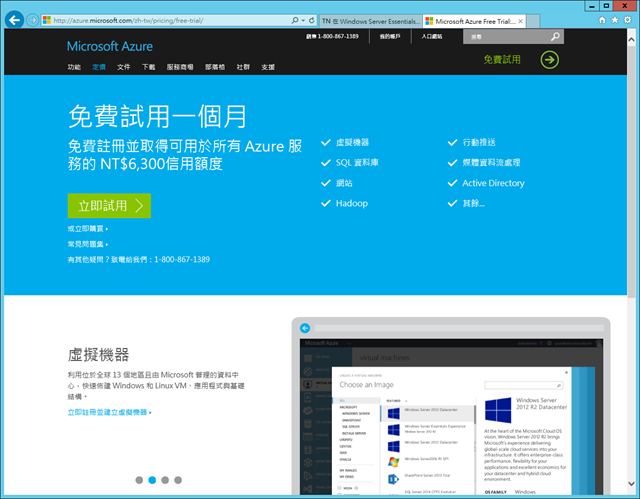Click the scrollbar up arrow
The width and height of the screenshot is (640, 499).
[x=631, y=40]
